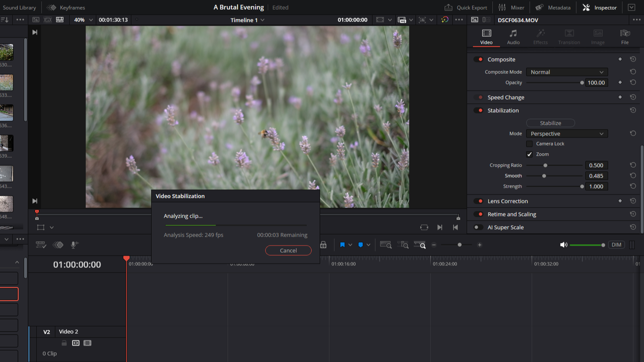Open viewer options three-dot menu
Screen dimensions: 644x362
459,20
